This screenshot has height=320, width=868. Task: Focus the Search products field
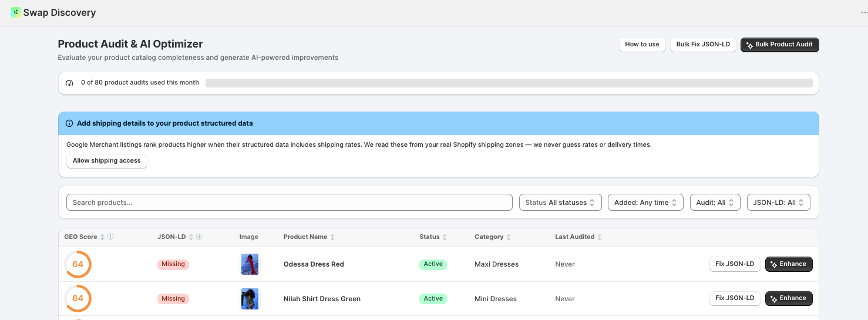click(x=290, y=203)
